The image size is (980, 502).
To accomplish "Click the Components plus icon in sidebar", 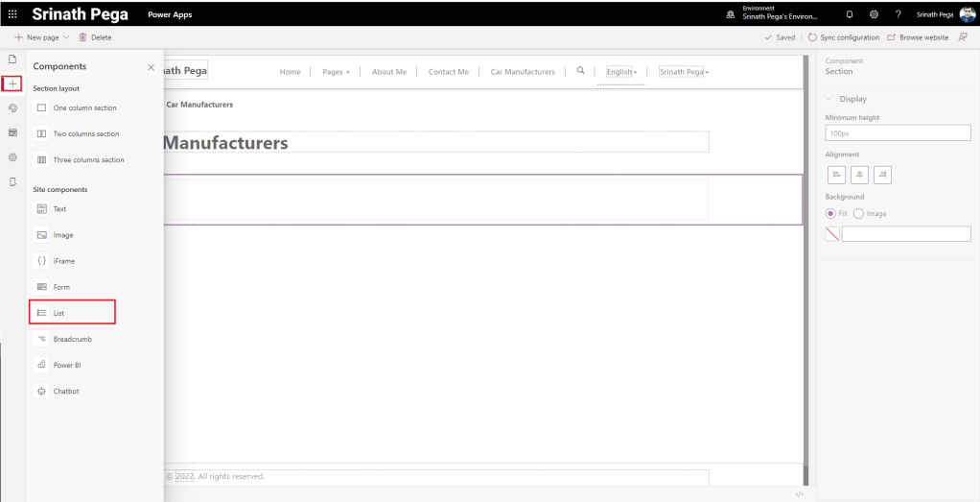I will [12, 84].
